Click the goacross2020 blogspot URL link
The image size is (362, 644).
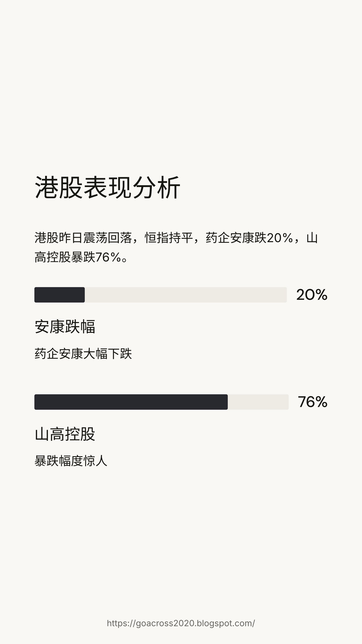point(181,623)
